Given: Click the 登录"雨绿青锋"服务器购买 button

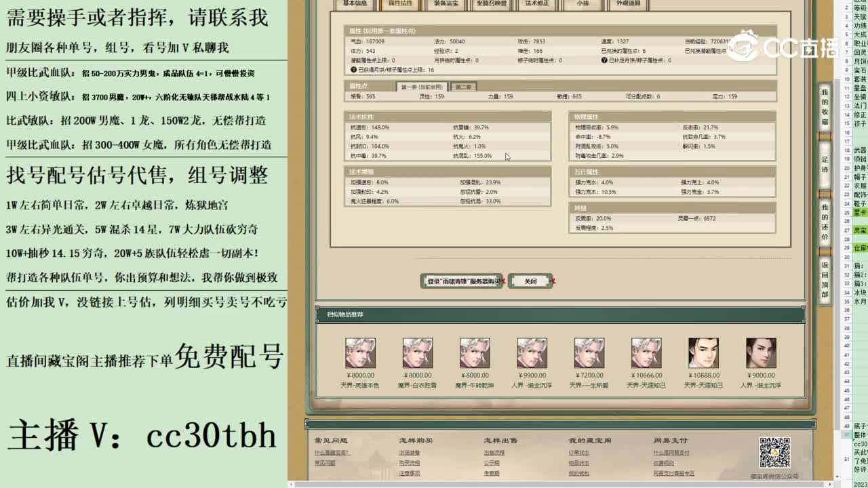Looking at the screenshot, I should pos(462,281).
